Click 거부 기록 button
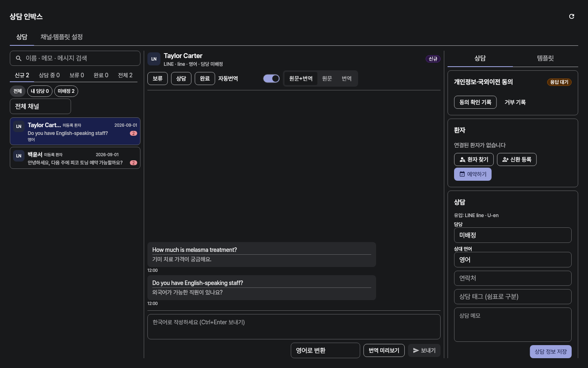 tap(515, 102)
